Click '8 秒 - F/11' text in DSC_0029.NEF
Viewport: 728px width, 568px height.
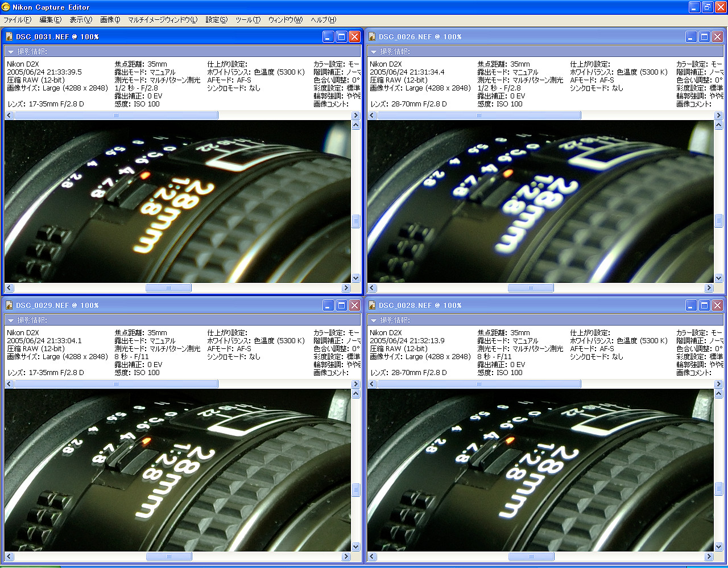point(131,357)
